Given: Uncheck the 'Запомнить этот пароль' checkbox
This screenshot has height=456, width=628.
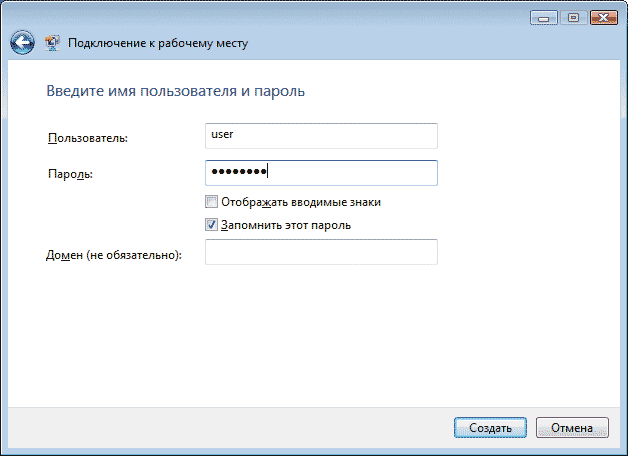Looking at the screenshot, I should (x=211, y=225).
